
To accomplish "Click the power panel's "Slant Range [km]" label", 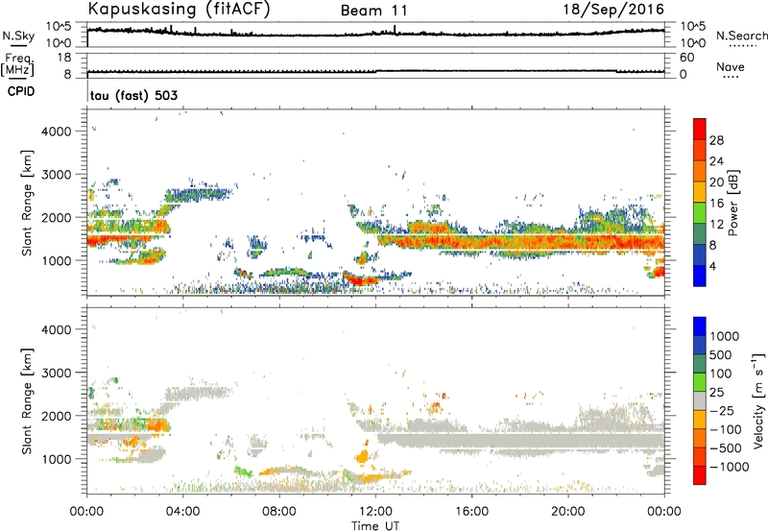I will (27, 203).
